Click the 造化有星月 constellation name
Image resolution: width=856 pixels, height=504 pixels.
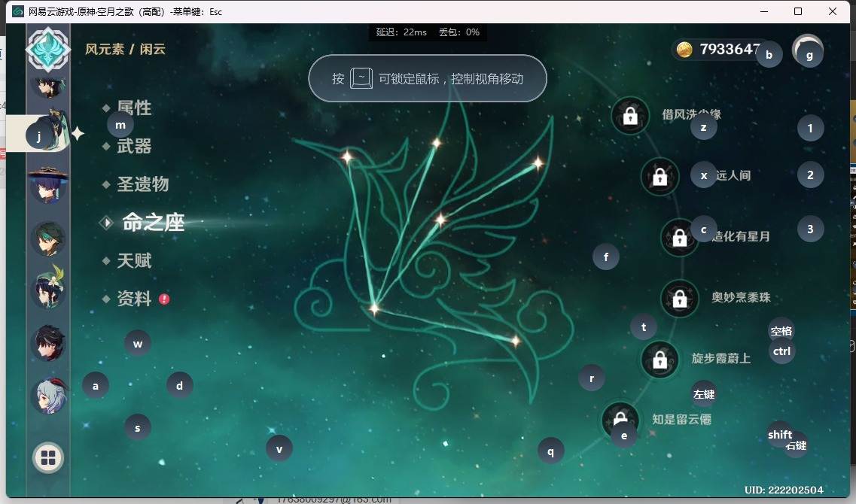(741, 237)
